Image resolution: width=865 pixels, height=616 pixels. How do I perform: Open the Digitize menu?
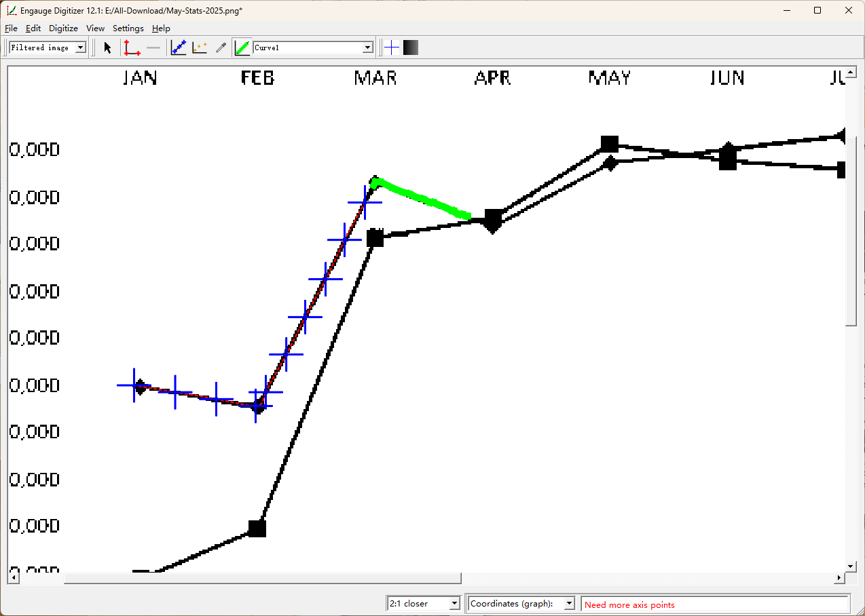pos(63,28)
